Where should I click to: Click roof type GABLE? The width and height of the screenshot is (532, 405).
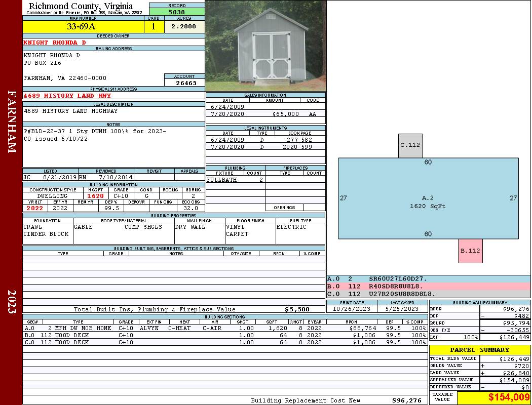(83, 227)
